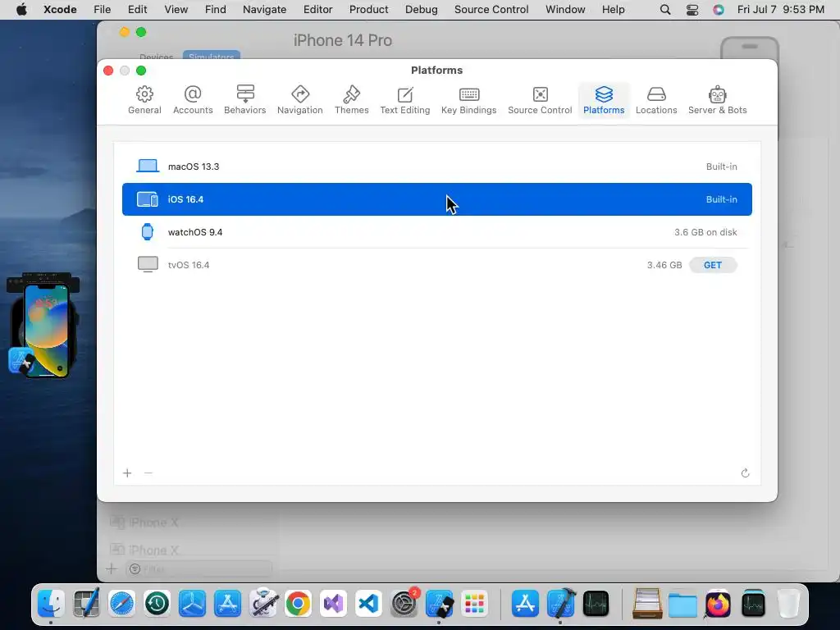This screenshot has height=630, width=840.
Task: Open Siri from the menu bar
Action: pos(719,10)
